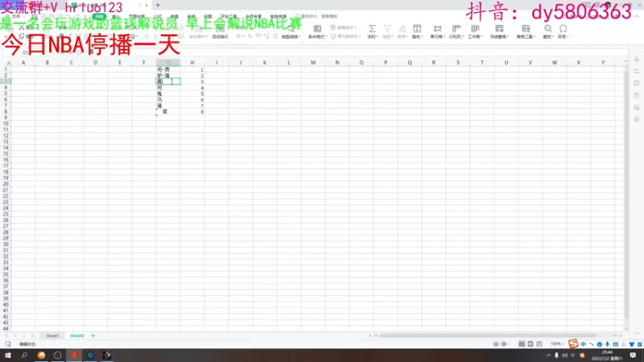Click the second icon in the right sidebar
The image size is (644, 362).
pyautogui.click(x=637, y=71)
